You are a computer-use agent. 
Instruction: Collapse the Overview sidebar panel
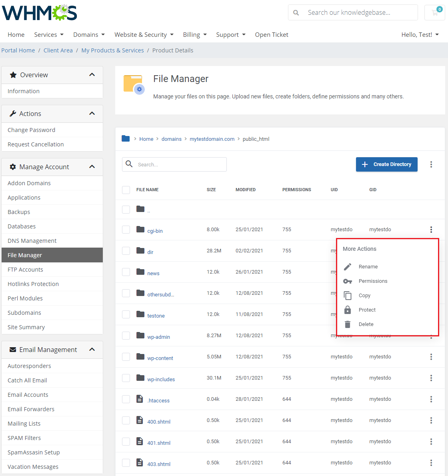click(x=92, y=75)
